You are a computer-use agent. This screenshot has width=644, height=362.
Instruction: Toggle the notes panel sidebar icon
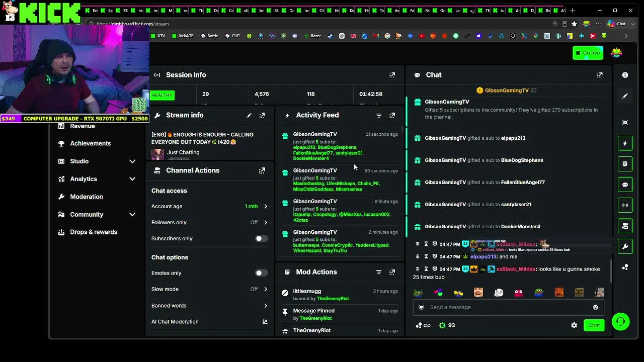click(625, 164)
